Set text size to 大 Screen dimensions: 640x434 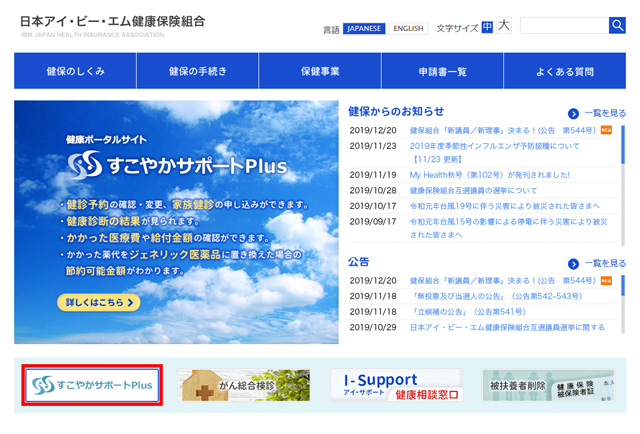(x=504, y=25)
